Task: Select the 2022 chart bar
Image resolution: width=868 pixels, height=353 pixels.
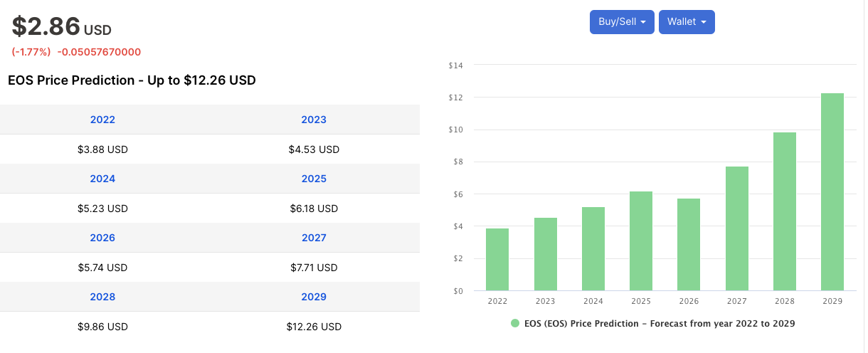Action: [x=497, y=260]
